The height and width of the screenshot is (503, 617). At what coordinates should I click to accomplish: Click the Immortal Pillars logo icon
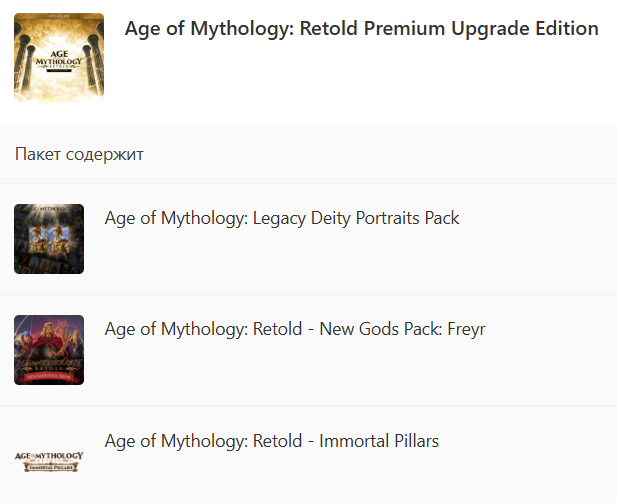click(49, 461)
